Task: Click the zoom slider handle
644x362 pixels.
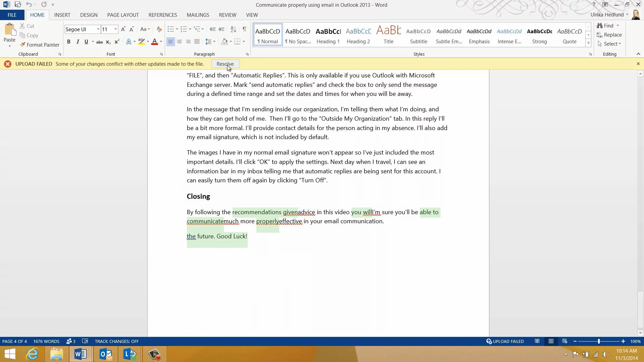Action: [x=599, y=341]
